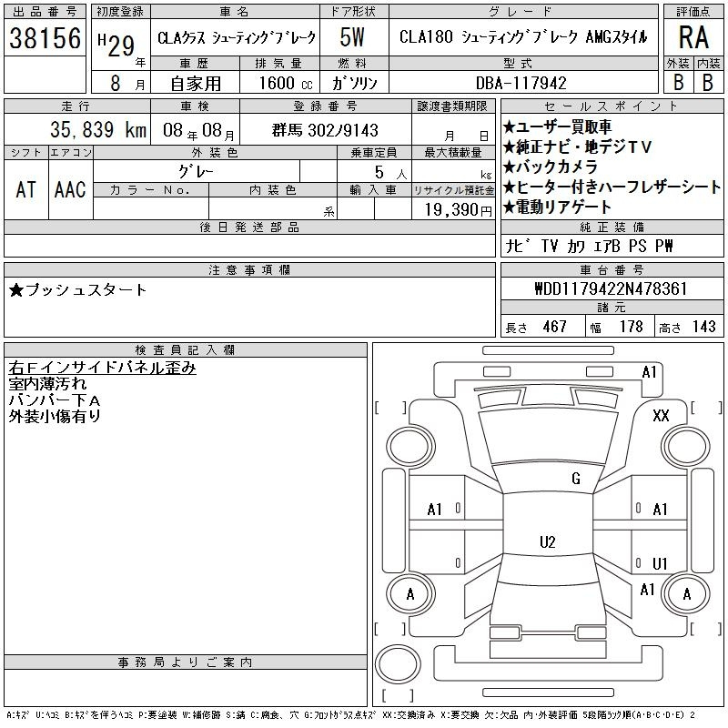The width and height of the screenshot is (728, 728).
Task: Select the note ★プッシュスタート
Action: click(x=77, y=289)
